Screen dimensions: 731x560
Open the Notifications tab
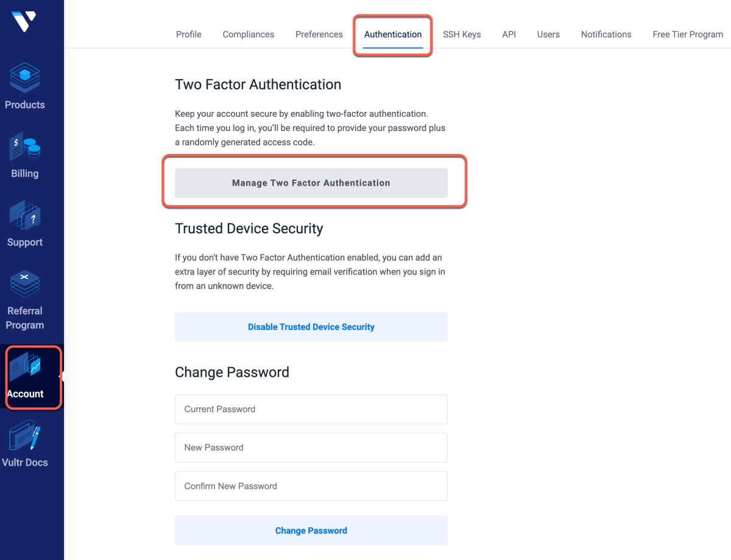click(x=606, y=34)
